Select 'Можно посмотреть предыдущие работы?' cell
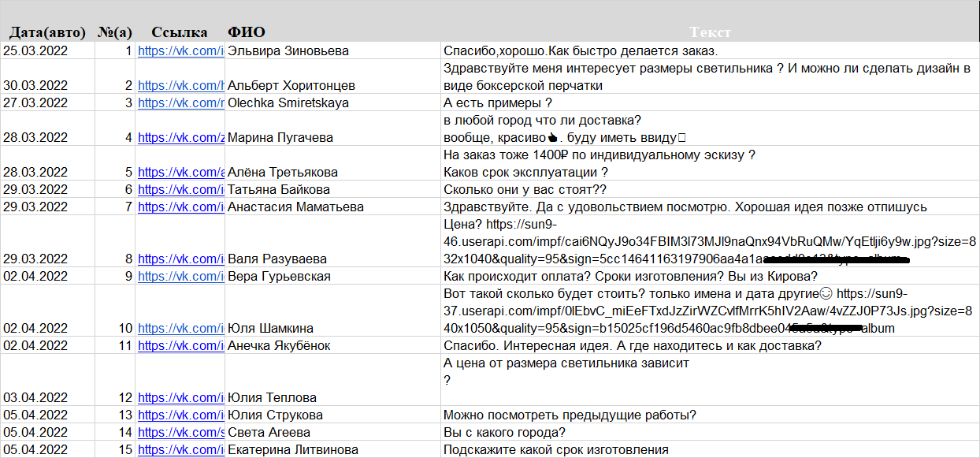This screenshot has height=458, width=980. click(710, 415)
